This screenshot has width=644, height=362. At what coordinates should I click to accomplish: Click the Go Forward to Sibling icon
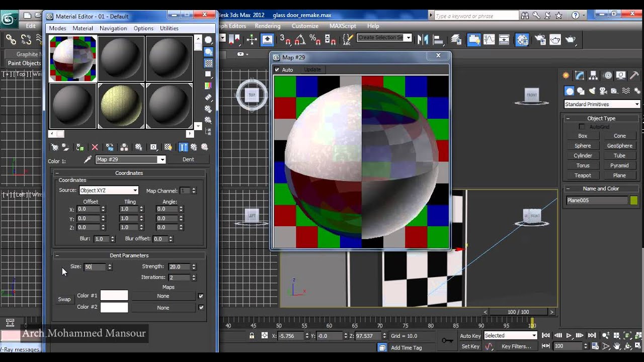pyautogui.click(x=205, y=147)
